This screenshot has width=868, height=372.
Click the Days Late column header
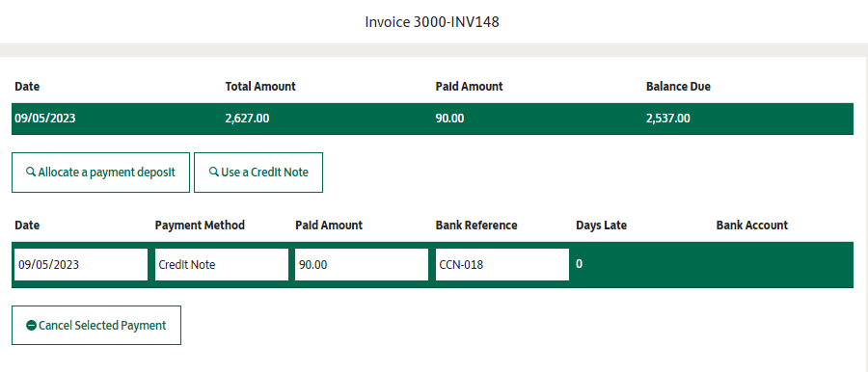tap(601, 226)
